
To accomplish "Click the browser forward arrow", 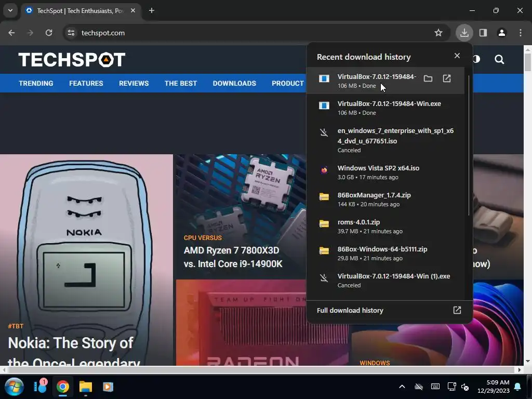I will (30, 33).
